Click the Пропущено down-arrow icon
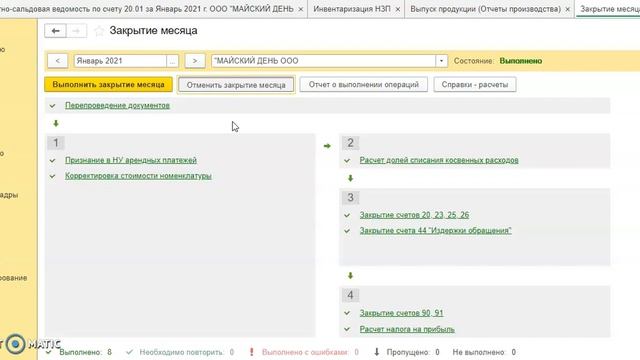The height and width of the screenshot is (360, 640). pyautogui.click(x=376, y=352)
